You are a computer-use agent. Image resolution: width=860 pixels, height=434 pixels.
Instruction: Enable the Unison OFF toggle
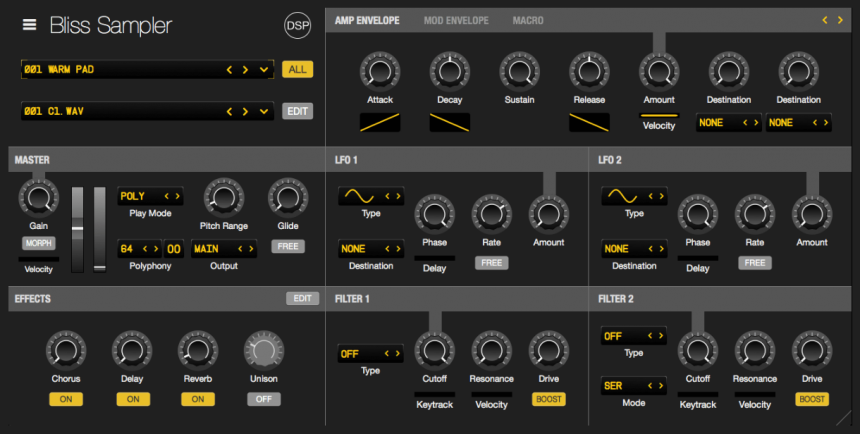coord(264,399)
